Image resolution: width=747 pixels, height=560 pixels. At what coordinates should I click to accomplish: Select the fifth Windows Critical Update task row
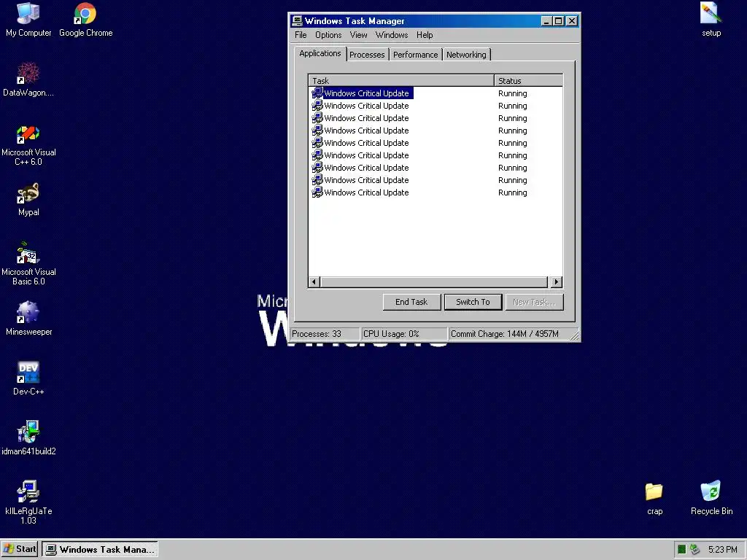[x=436, y=143]
